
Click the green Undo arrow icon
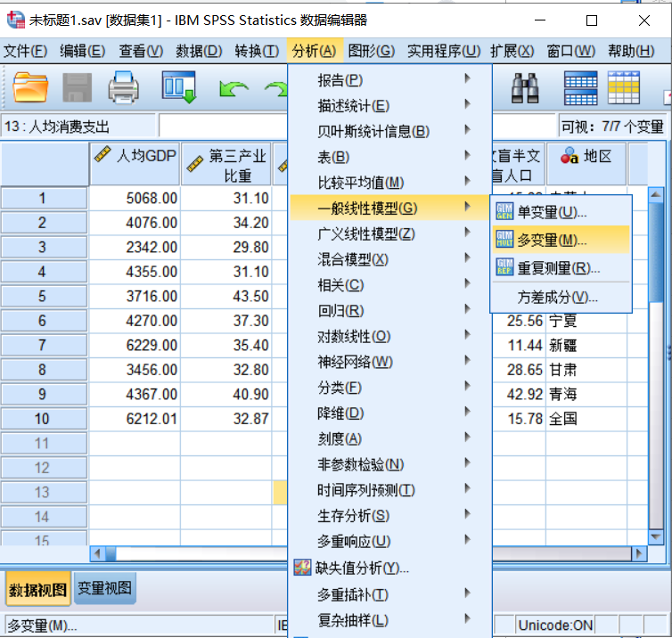234,89
